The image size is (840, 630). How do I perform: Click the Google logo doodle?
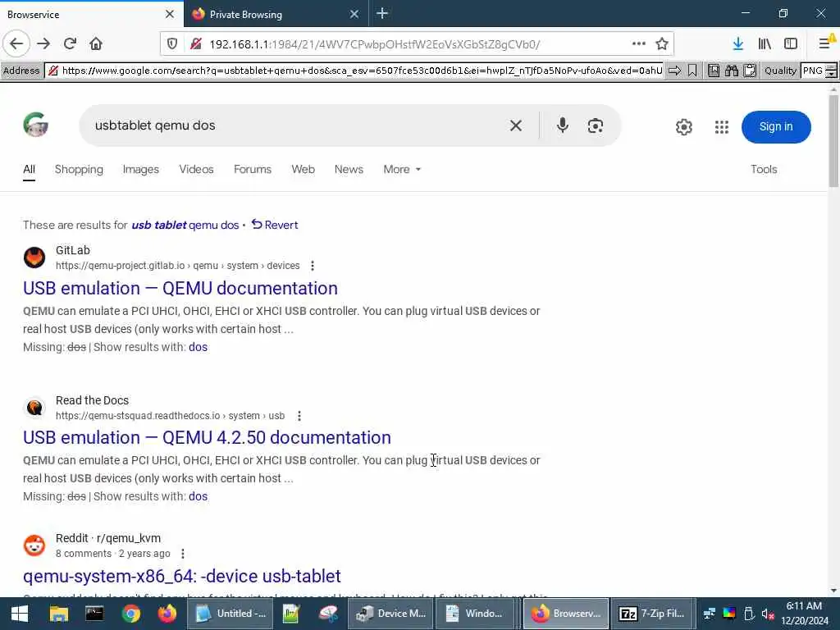[x=36, y=125]
